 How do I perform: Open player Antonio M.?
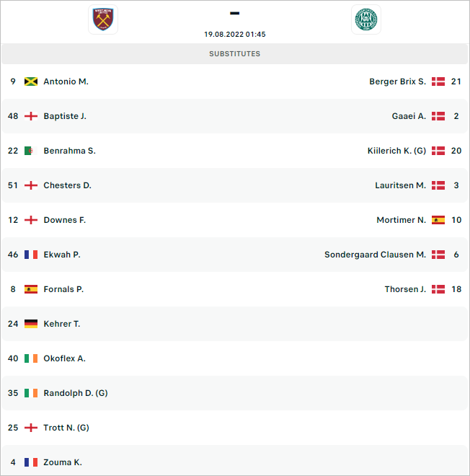tap(66, 81)
